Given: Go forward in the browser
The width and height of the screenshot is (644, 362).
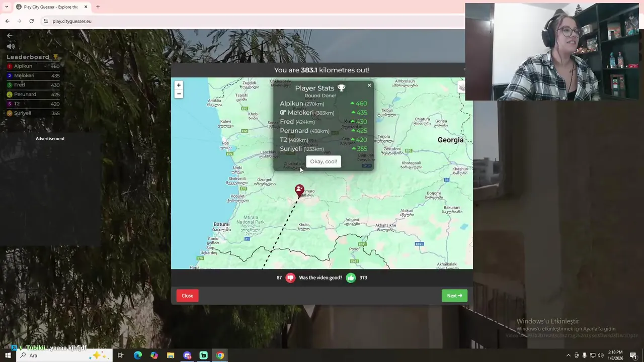Looking at the screenshot, I should coord(19,21).
